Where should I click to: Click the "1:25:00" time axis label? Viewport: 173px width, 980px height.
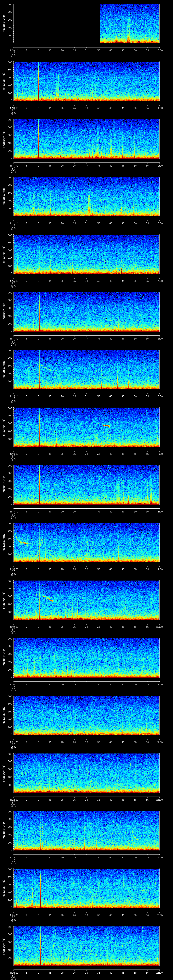click(14, 972)
